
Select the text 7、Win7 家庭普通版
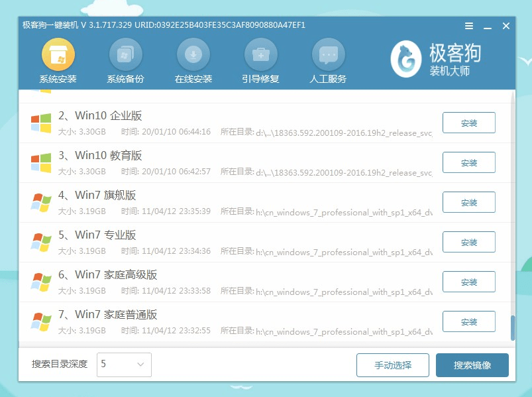(107, 314)
